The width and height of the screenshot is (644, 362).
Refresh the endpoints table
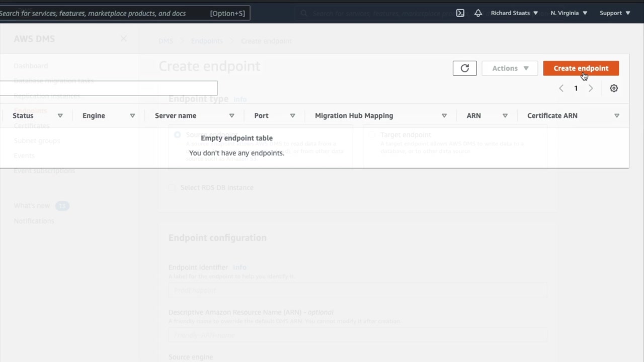point(464,68)
